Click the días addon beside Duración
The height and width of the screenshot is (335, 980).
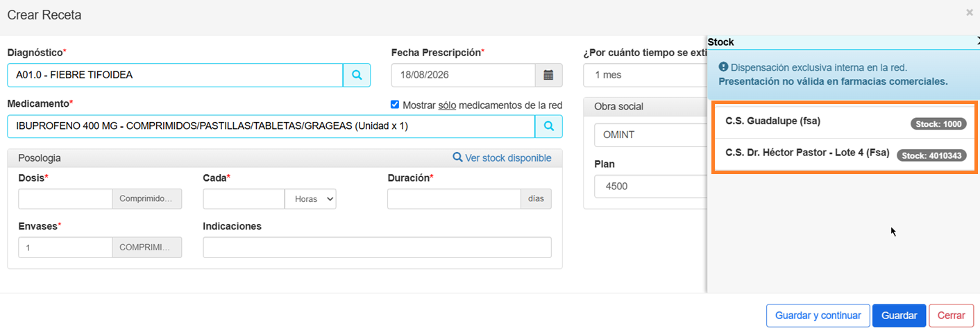click(536, 199)
